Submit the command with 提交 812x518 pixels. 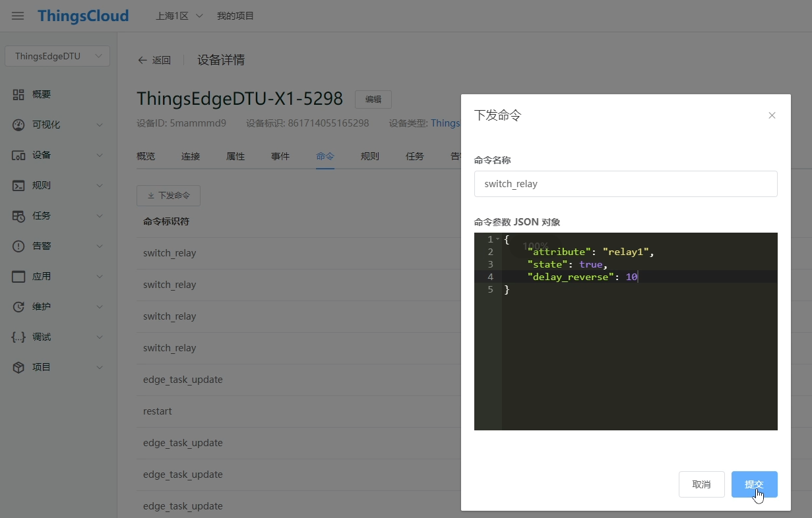tap(755, 484)
